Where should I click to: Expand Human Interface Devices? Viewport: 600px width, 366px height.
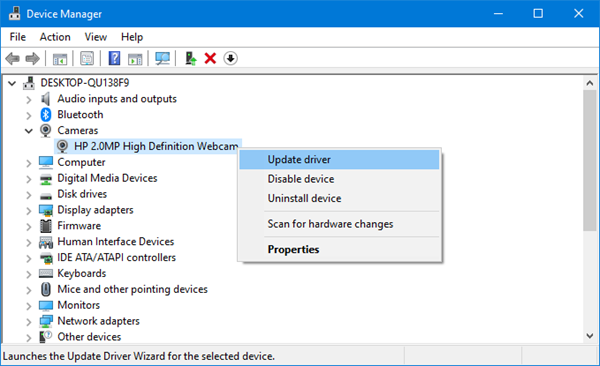[29, 242]
